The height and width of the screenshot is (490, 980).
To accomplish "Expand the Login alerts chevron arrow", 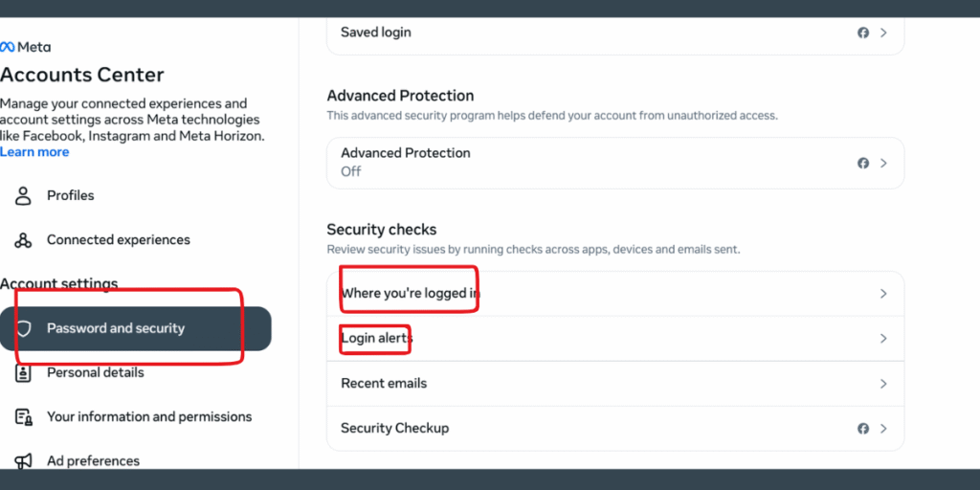I will pyautogui.click(x=883, y=339).
